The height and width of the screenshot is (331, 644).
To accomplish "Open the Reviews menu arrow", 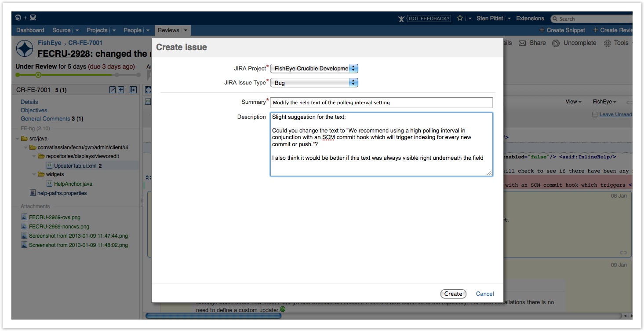I will click(186, 30).
